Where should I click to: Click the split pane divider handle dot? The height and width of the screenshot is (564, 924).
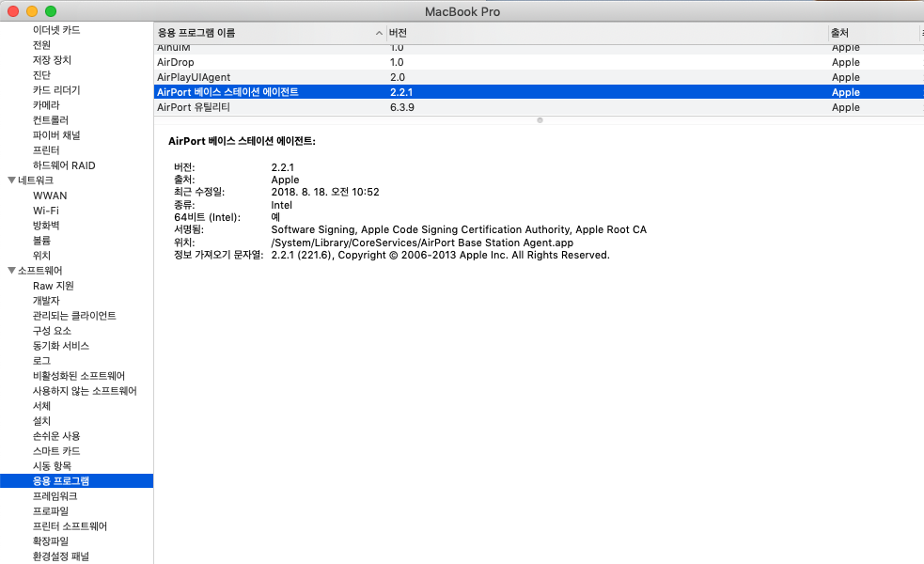(540, 120)
